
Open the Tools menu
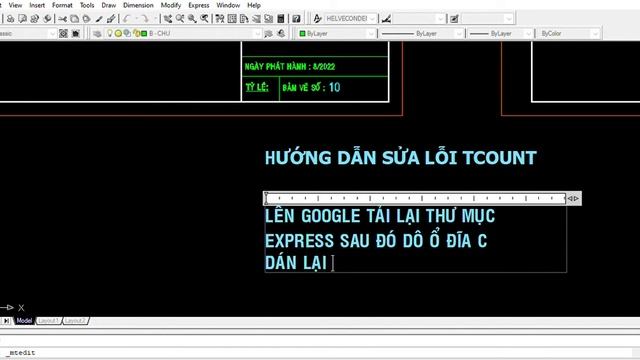point(87,5)
